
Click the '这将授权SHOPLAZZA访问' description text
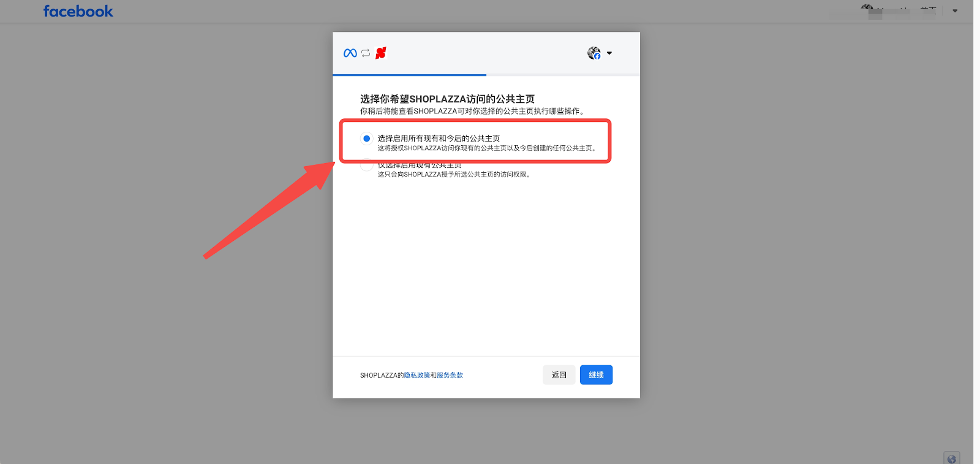[x=487, y=148]
